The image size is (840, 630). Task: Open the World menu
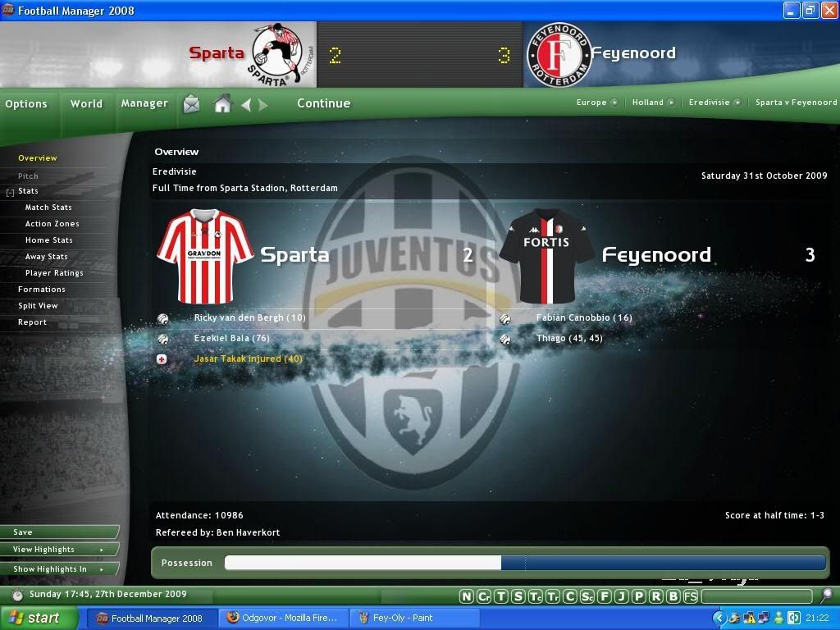tap(86, 104)
